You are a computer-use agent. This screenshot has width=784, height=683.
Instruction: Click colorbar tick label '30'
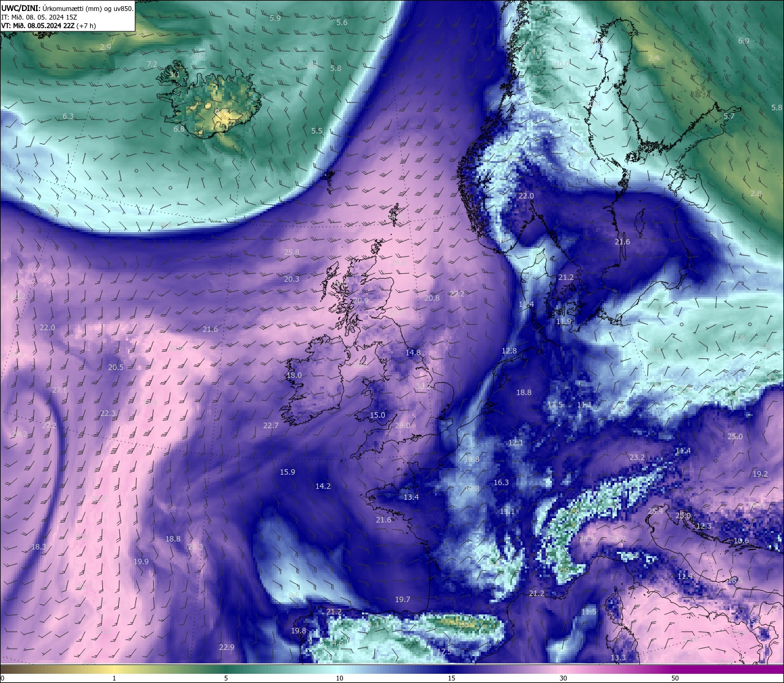coord(563,678)
